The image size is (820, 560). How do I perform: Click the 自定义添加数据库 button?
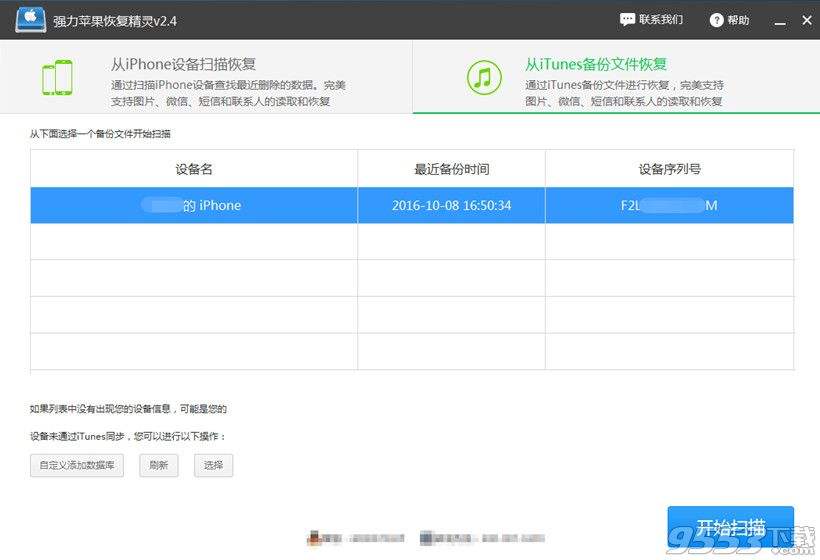pos(77,465)
